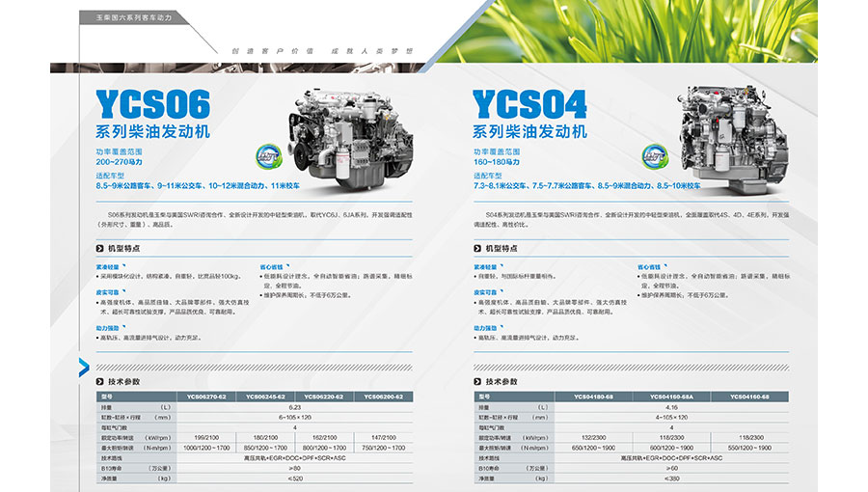Click the arrow icon beside YCS04 机型特点

click(x=477, y=249)
